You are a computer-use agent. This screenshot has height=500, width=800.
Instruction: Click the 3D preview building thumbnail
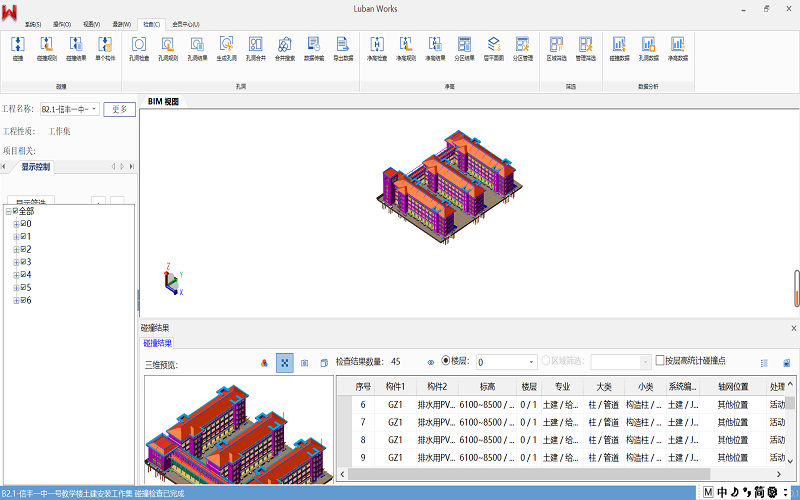[x=239, y=430]
